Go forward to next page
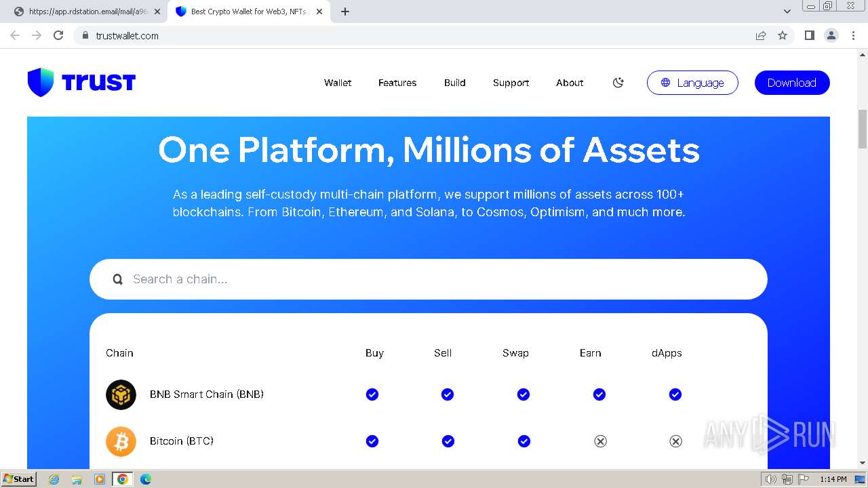868x488 pixels. [37, 35]
